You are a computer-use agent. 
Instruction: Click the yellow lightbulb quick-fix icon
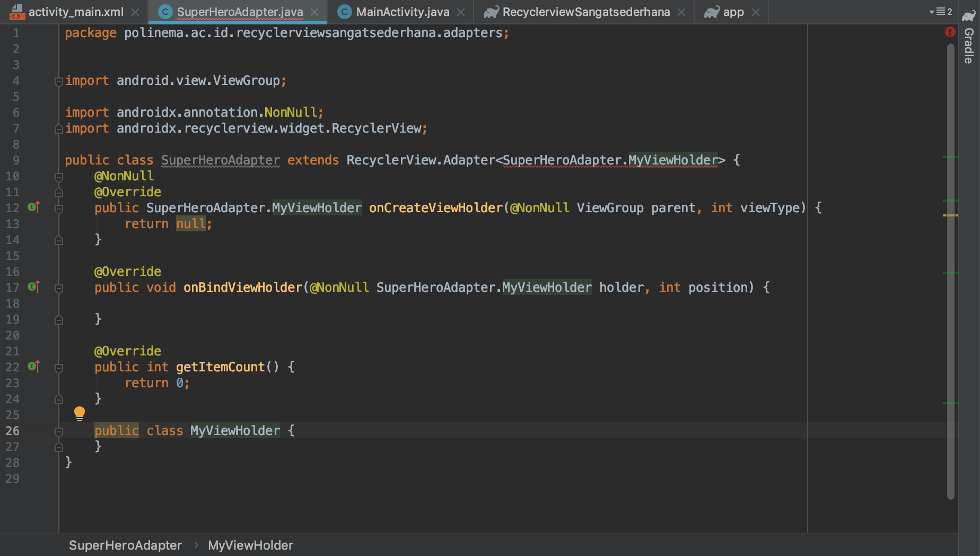[80, 413]
